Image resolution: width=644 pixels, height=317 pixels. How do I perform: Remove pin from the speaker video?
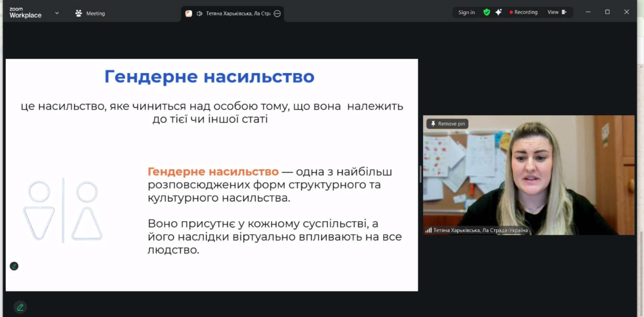coord(447,124)
